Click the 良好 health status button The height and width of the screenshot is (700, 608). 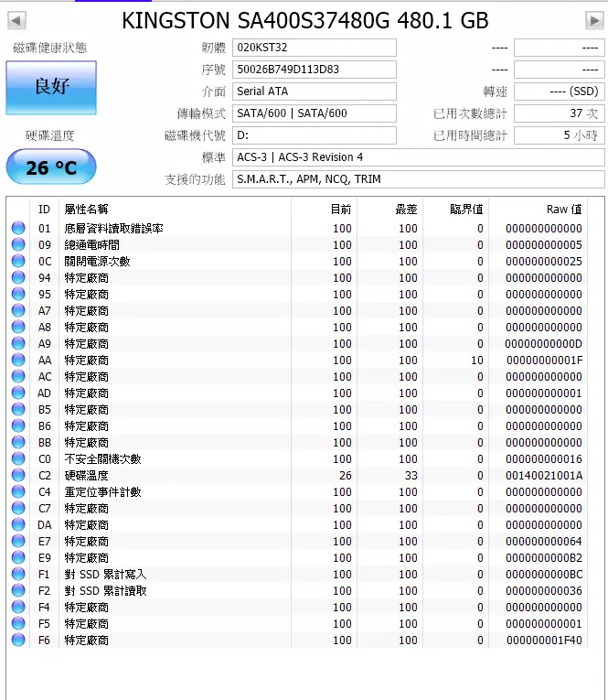[x=51, y=88]
